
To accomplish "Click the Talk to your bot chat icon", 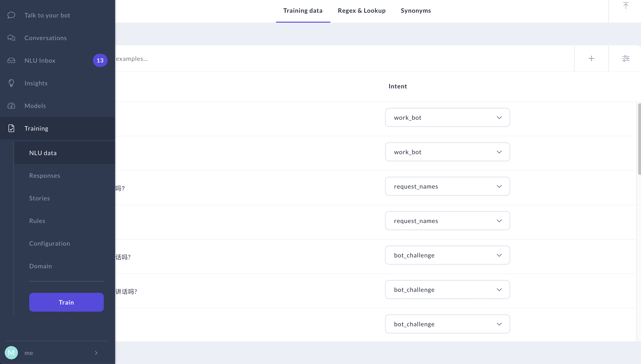I will [x=11, y=15].
